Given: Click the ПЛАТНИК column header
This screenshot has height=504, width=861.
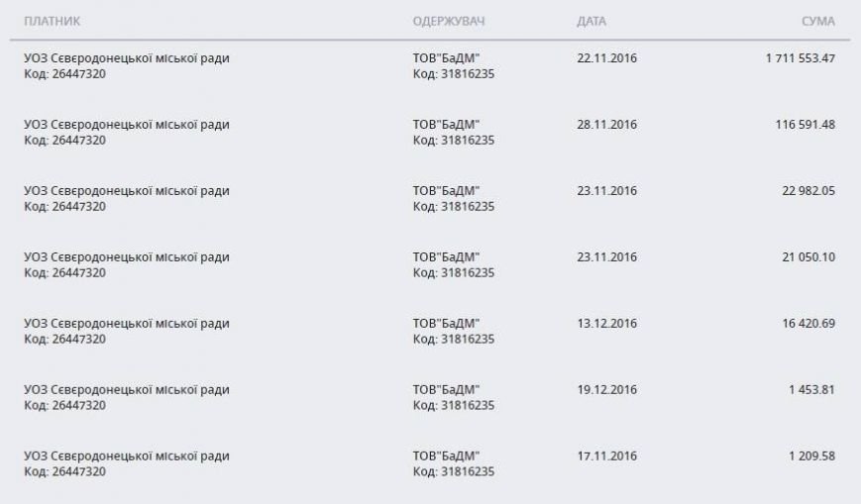Looking at the screenshot, I should 53,22.
